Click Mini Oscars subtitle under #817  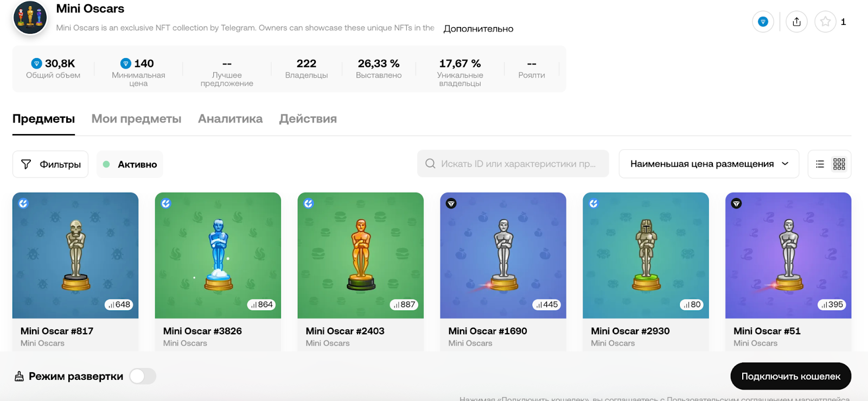(x=42, y=343)
